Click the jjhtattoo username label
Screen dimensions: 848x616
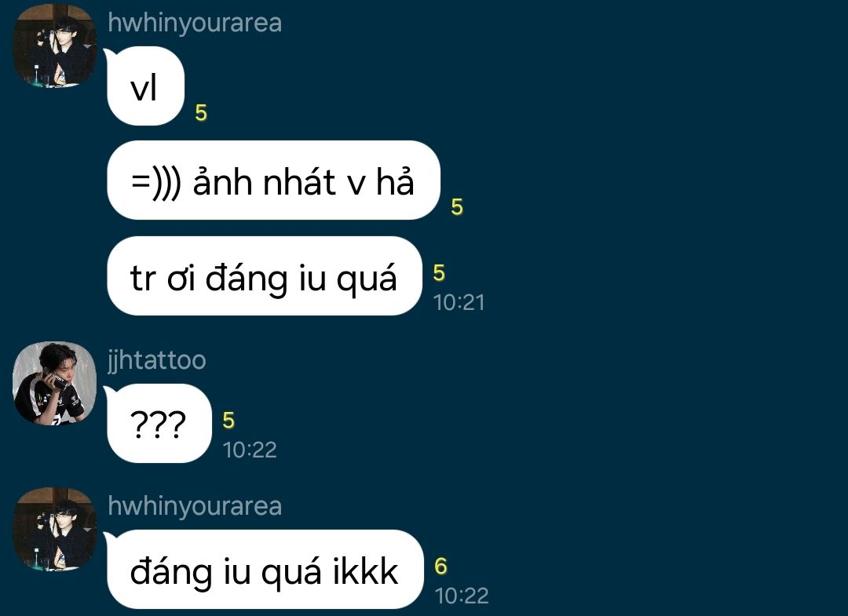click(157, 360)
